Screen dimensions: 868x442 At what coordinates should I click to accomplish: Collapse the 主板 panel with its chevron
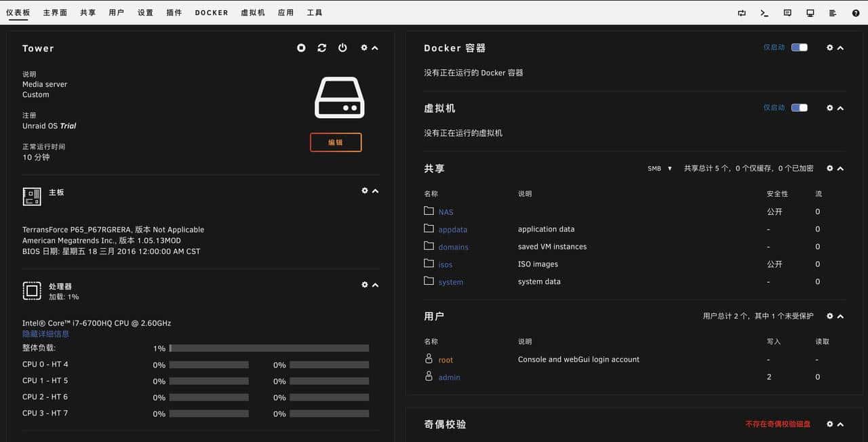[x=374, y=190]
